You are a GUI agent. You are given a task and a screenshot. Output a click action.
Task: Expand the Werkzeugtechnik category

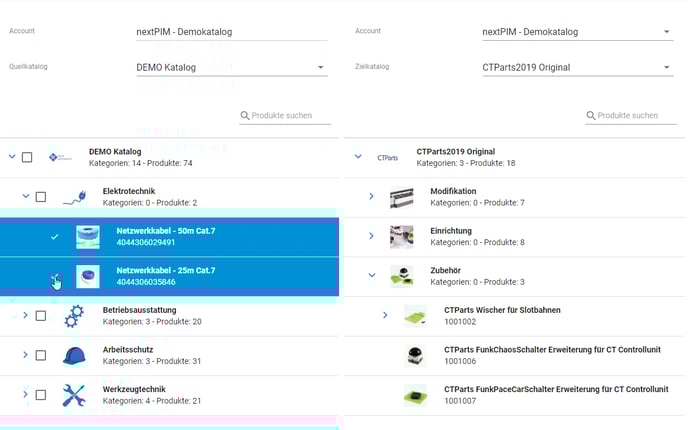pyautogui.click(x=25, y=394)
